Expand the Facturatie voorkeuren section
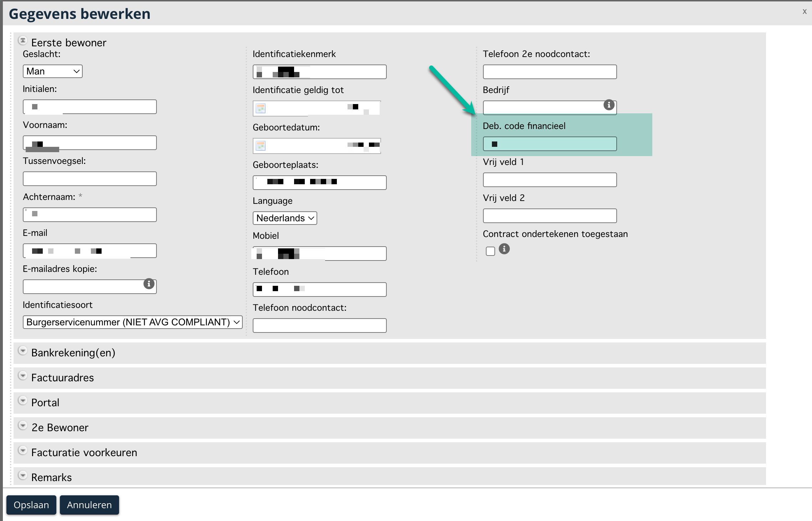Screen dimensions: 812x521 point(22,451)
